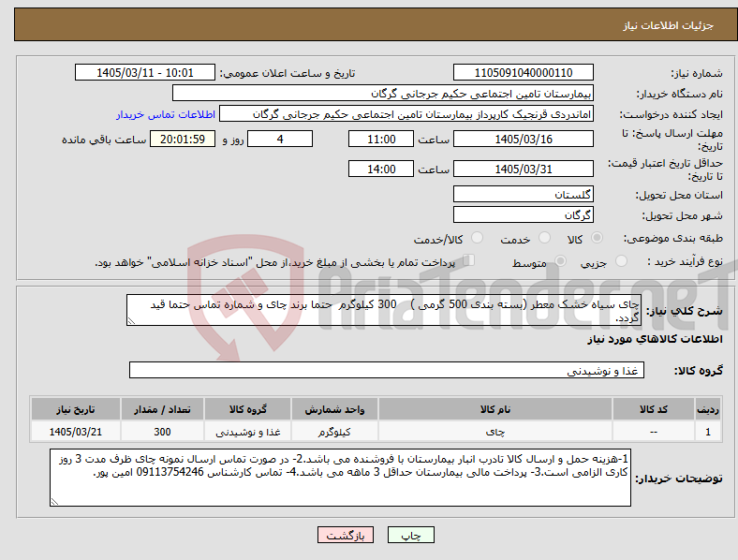Image resolution: width=738 pixels, height=560 pixels.
Task: Select the جزیی purchase type radio
Action: [x=621, y=260]
